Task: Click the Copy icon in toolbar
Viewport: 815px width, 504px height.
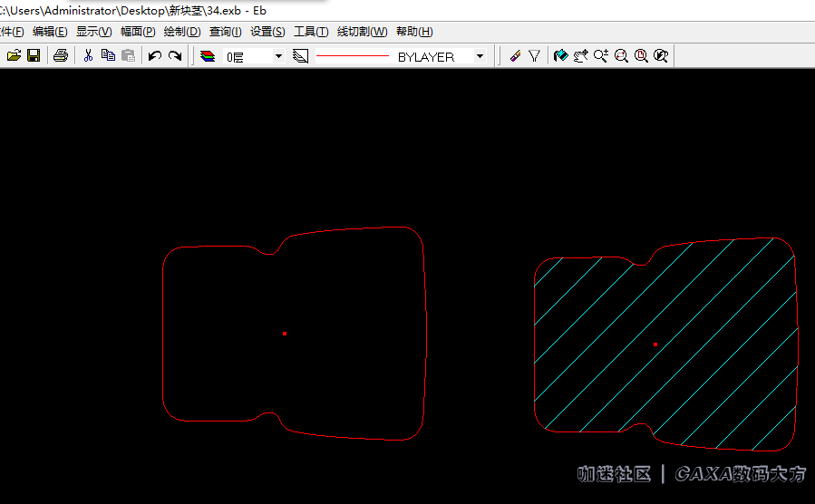Action: coord(108,56)
